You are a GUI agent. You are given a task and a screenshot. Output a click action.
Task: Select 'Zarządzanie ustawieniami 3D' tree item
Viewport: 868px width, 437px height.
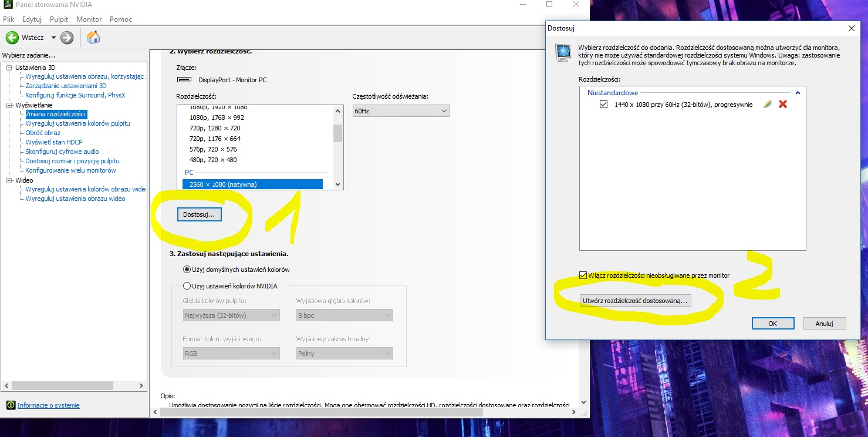[x=66, y=86]
